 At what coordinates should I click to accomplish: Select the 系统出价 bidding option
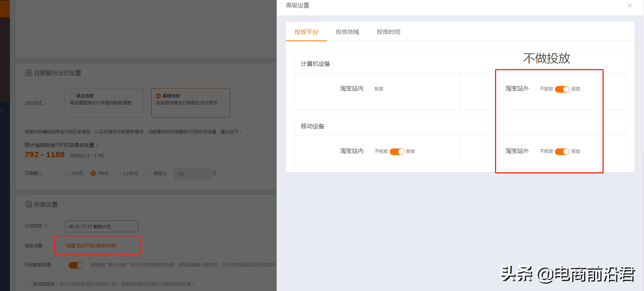pos(159,96)
